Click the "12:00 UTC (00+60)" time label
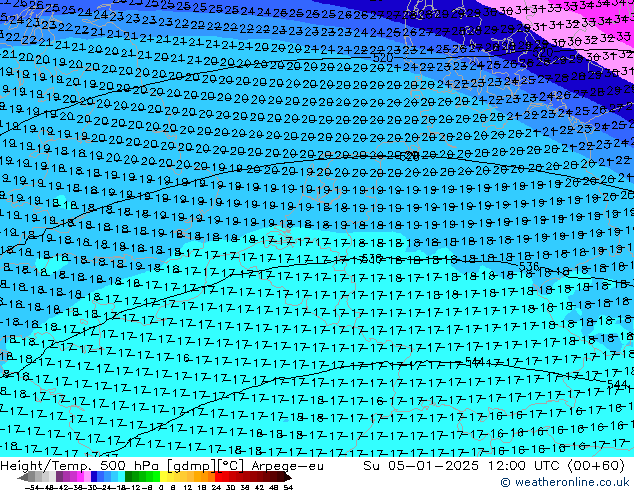This screenshot has height=490, width=634. [x=556, y=466]
